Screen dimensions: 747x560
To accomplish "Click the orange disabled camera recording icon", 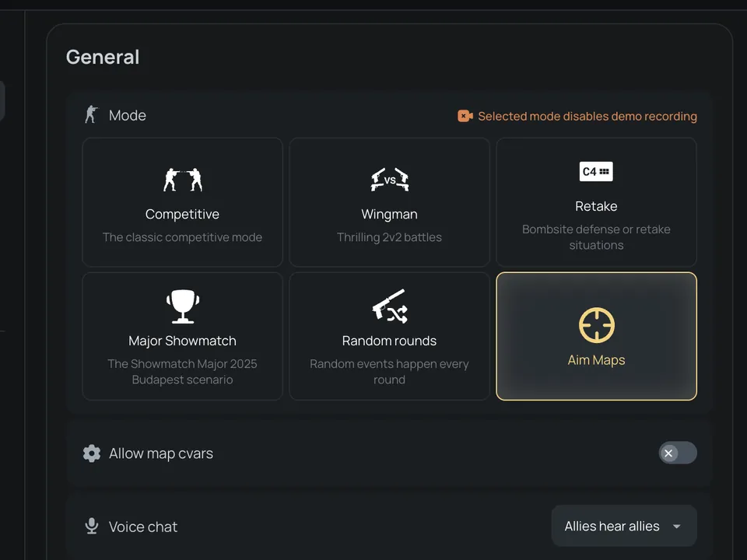I will (465, 116).
